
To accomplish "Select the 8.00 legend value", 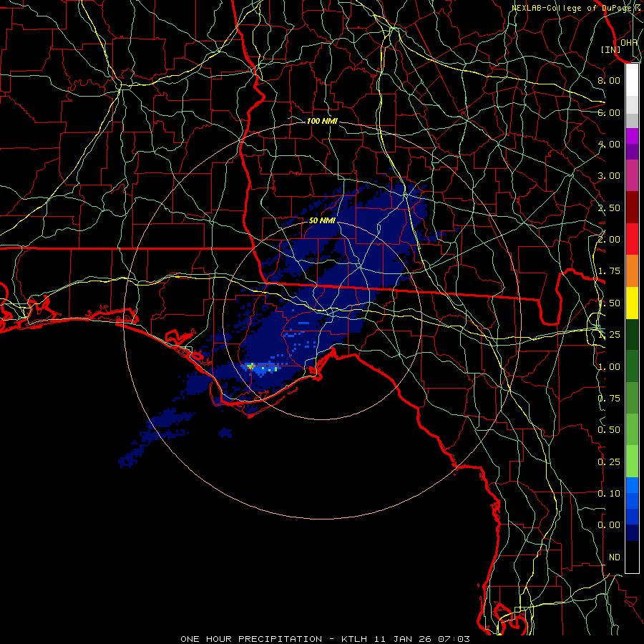I will tap(609, 80).
